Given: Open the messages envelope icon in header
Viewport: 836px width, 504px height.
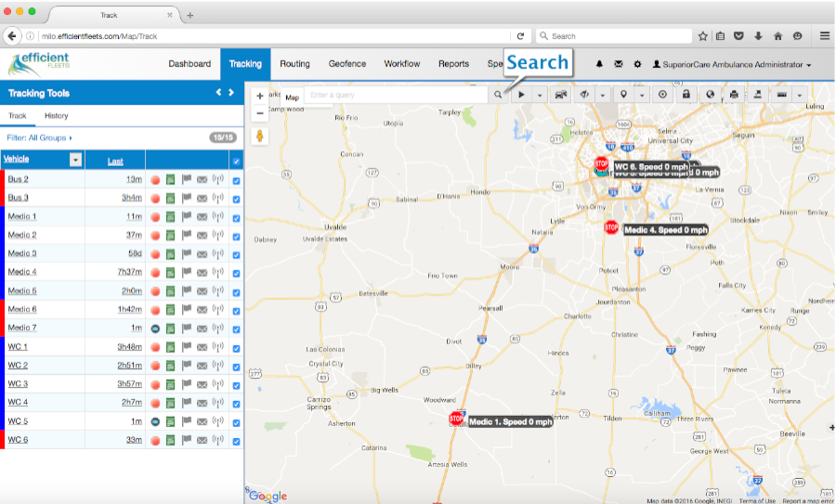Looking at the screenshot, I should [619, 64].
